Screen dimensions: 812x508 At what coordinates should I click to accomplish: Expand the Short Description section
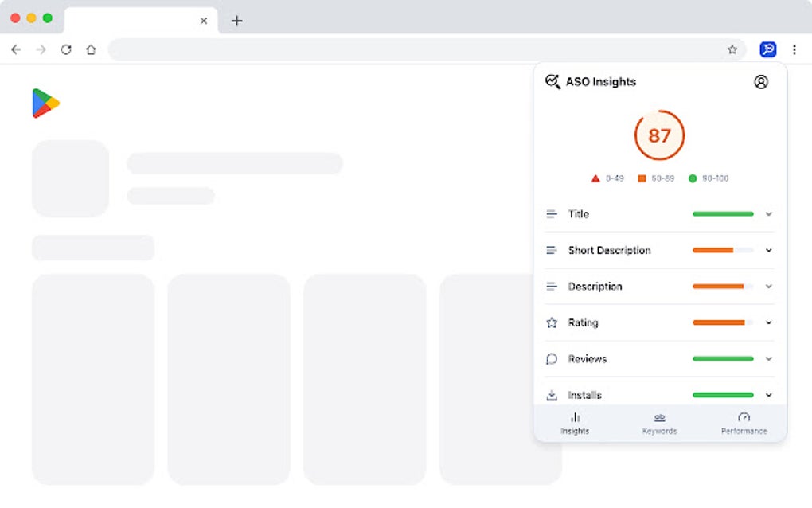[768, 250]
